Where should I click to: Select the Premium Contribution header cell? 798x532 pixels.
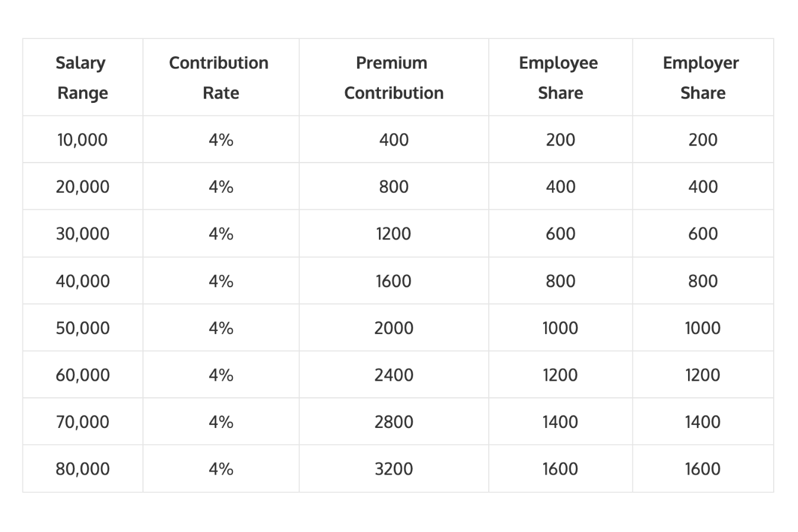click(393, 77)
